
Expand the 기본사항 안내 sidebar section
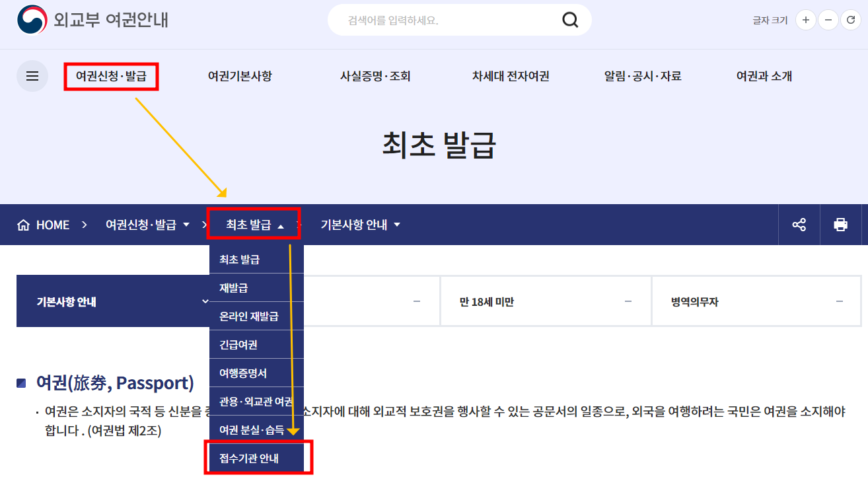tap(205, 301)
